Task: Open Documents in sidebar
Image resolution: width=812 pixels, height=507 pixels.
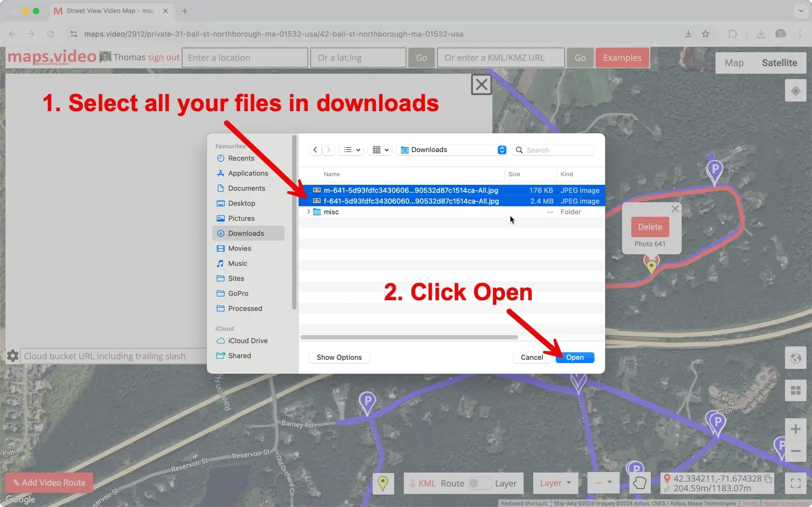Action: pos(248,188)
